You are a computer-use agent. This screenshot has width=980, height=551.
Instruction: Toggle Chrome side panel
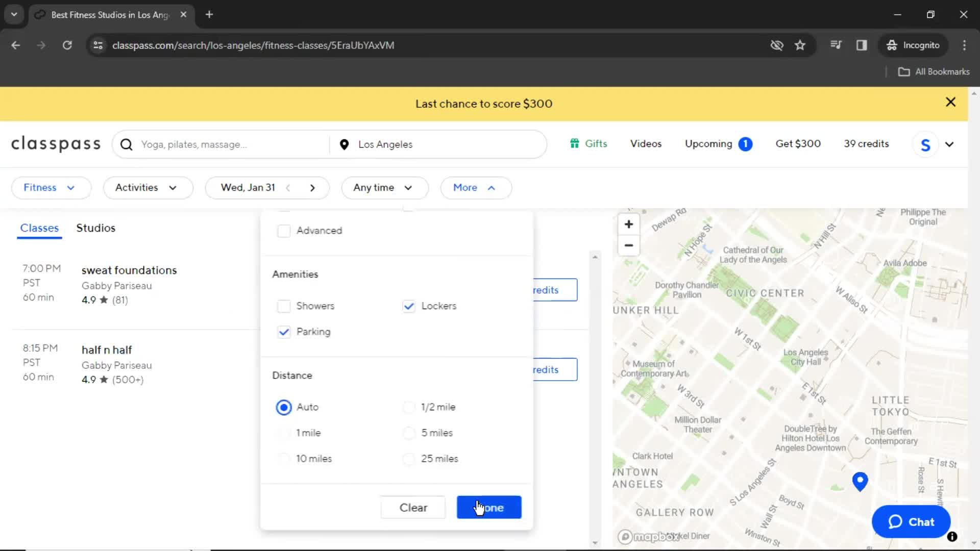(862, 45)
